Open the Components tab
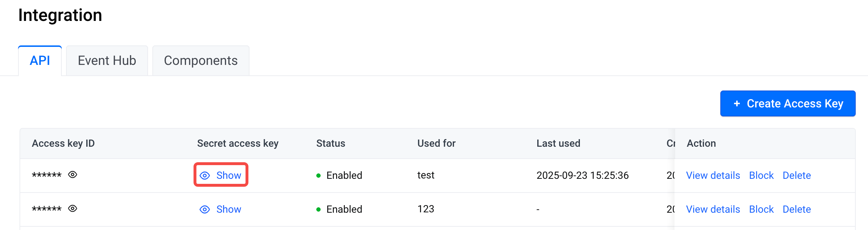This screenshot has height=230, width=868. pos(201,61)
